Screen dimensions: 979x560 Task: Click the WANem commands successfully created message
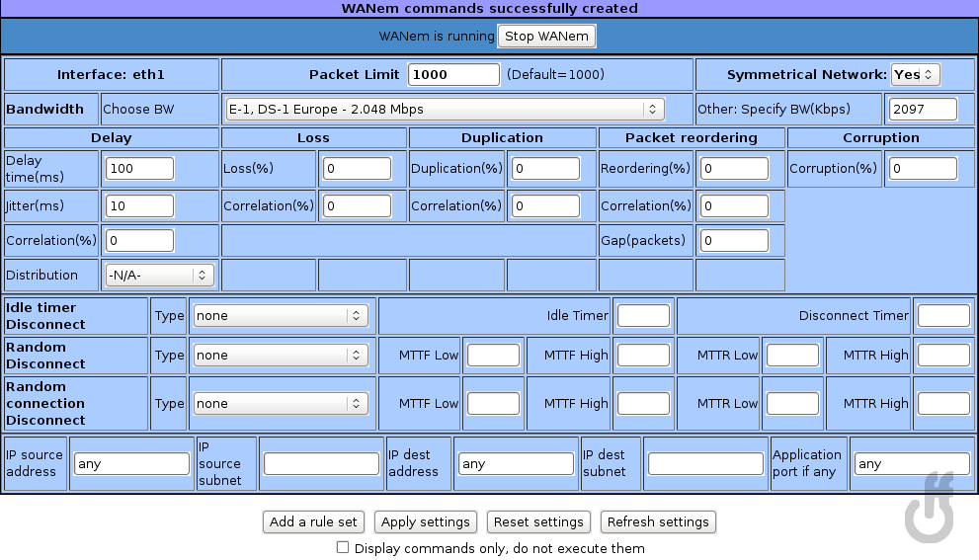point(490,9)
